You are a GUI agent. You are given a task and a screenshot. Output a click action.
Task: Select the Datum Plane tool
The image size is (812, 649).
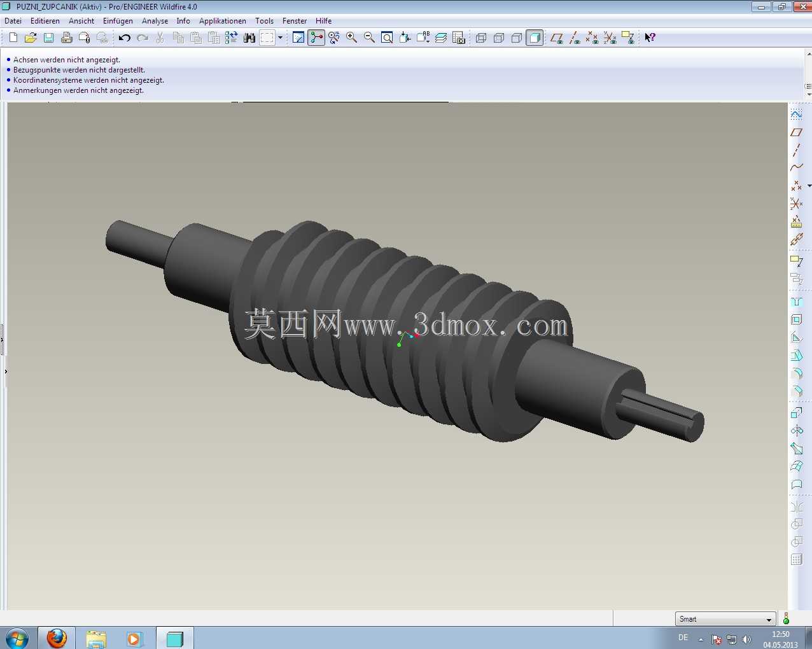[x=796, y=132]
